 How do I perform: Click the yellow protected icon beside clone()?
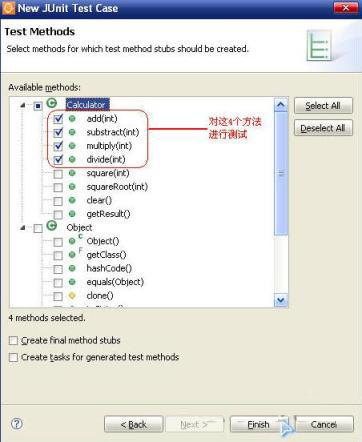(72, 295)
